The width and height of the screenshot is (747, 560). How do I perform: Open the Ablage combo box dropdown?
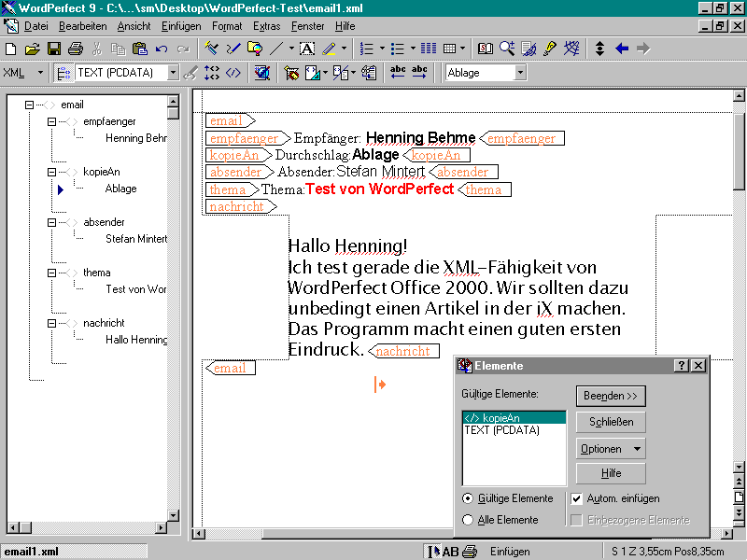pyautogui.click(x=520, y=73)
